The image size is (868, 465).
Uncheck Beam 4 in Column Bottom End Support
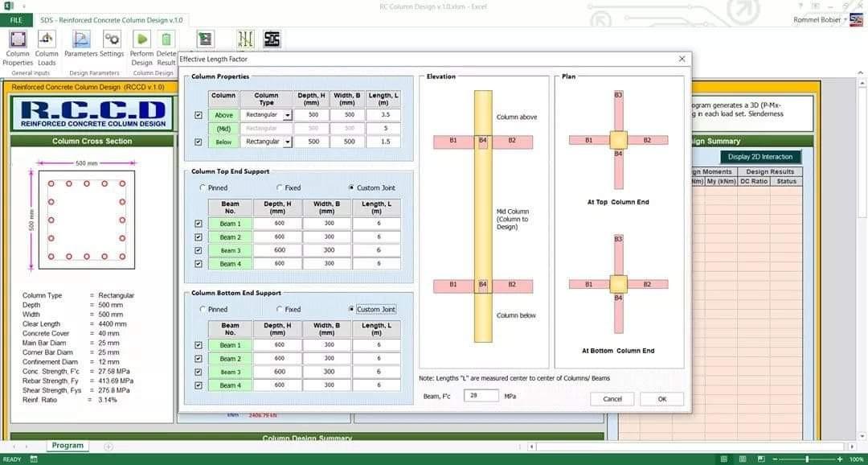197,385
